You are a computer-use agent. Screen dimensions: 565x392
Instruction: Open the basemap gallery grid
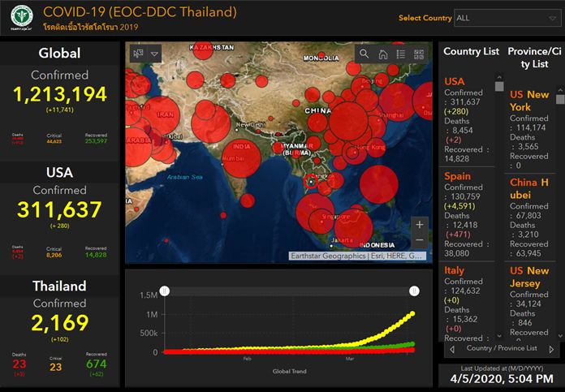point(419,54)
